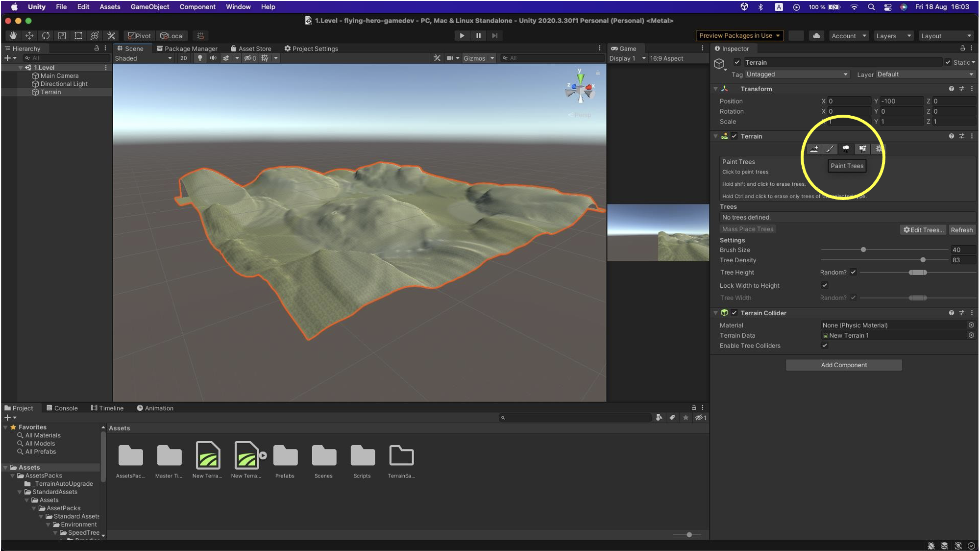The height and width of the screenshot is (551, 980).
Task: Click the Create Neighbor Terrains icon
Action: 814,149
